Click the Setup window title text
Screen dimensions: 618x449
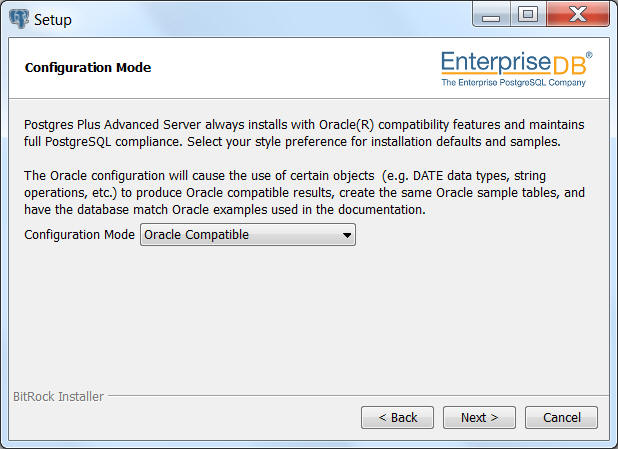pos(53,20)
